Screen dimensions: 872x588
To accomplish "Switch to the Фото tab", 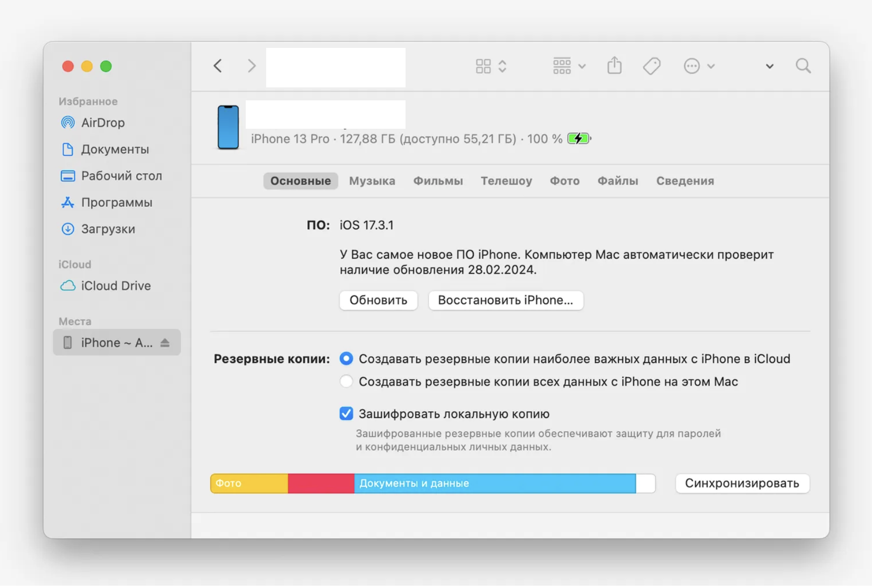I will tap(565, 181).
